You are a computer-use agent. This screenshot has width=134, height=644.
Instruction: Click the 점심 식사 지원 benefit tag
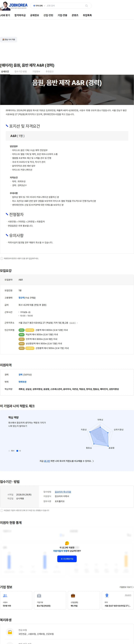pyautogui.click(x=9, y=39)
